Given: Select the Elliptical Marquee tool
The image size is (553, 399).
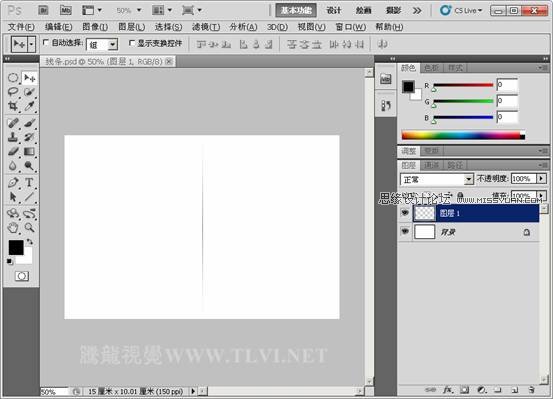Looking at the screenshot, I should click(x=13, y=78).
